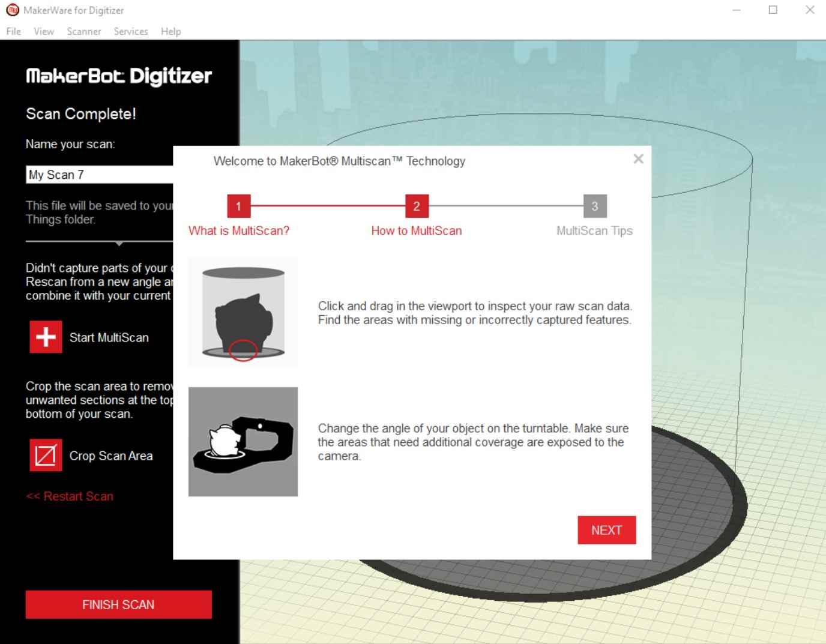Click the scan name field 'My Scan 7'
826x644 pixels.
tap(100, 175)
